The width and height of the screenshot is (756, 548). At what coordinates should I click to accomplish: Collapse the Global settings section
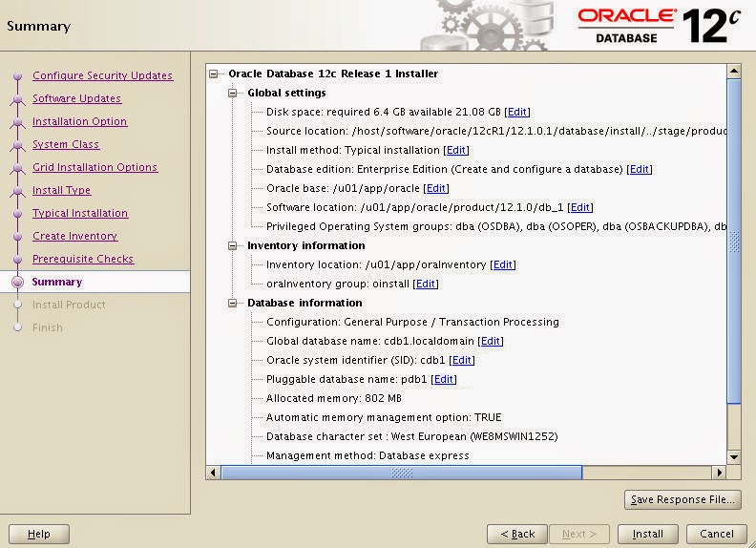click(x=232, y=93)
